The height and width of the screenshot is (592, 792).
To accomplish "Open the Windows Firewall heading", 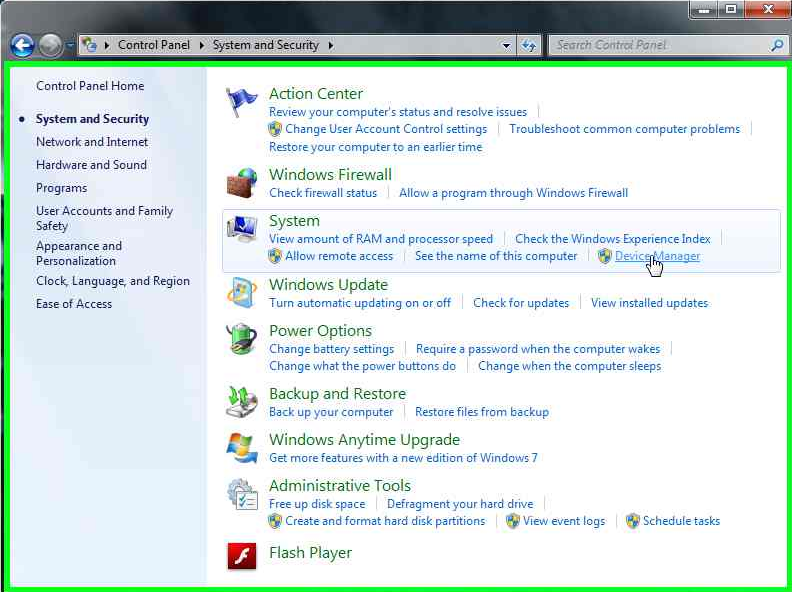I will [330, 174].
